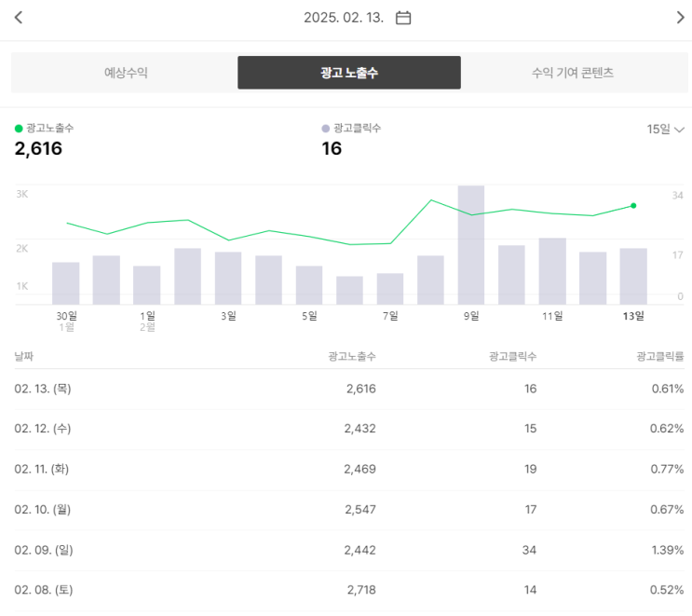Click the date text 2025. 02. 13.
This screenshot has width=692, height=616.
(x=344, y=18)
